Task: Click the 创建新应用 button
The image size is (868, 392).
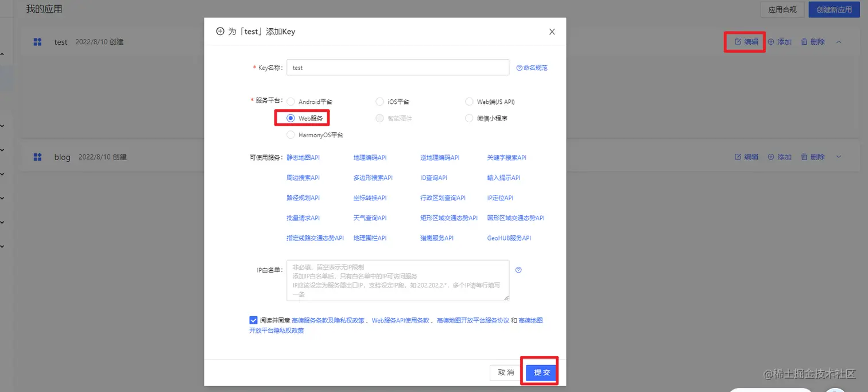Action: 834,10
